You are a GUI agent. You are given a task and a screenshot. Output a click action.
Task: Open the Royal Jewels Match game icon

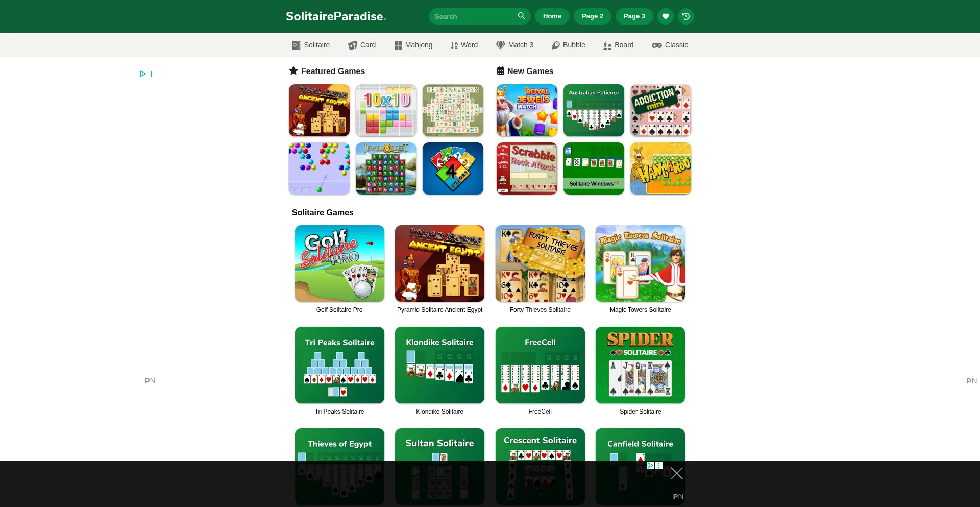pyautogui.click(x=527, y=110)
